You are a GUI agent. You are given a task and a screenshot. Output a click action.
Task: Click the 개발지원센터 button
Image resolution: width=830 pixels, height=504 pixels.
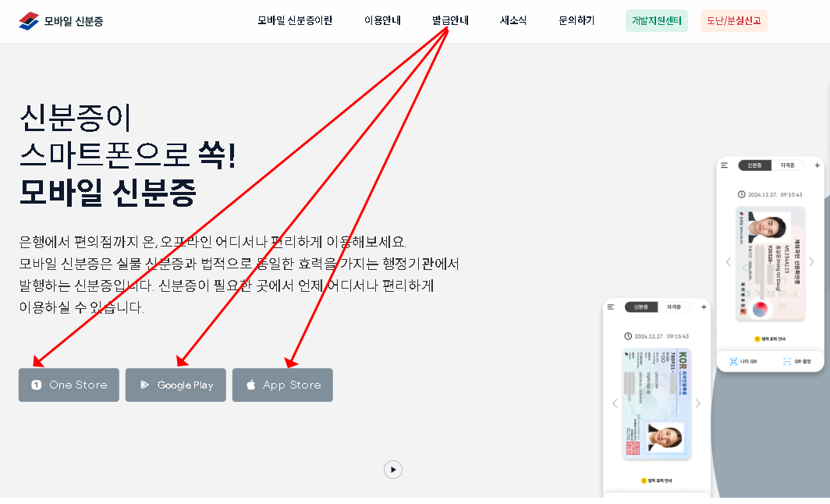(656, 20)
